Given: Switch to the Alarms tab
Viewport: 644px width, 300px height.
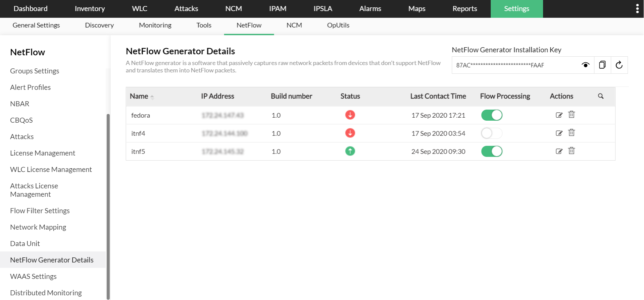Looking at the screenshot, I should pos(370,9).
